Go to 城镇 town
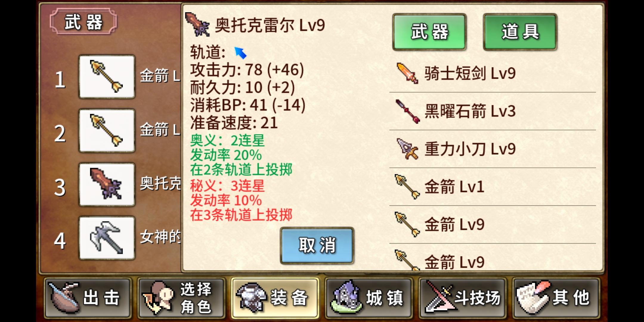Screen dimensions: 644x322 [x=369, y=298]
